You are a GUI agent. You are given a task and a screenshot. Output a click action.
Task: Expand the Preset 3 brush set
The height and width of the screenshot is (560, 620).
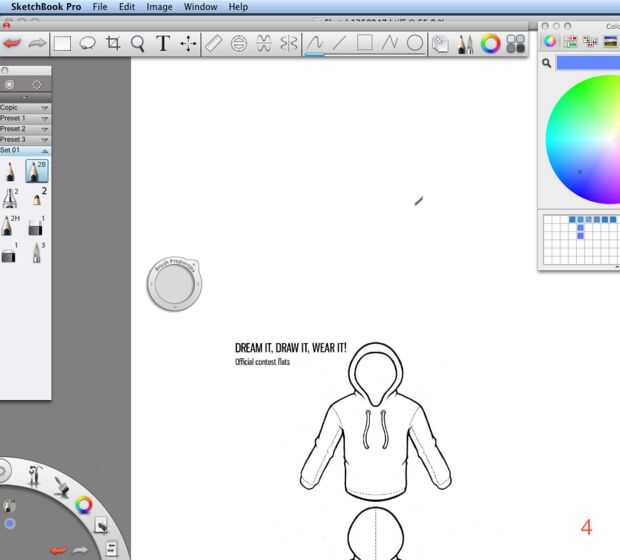coord(25,140)
